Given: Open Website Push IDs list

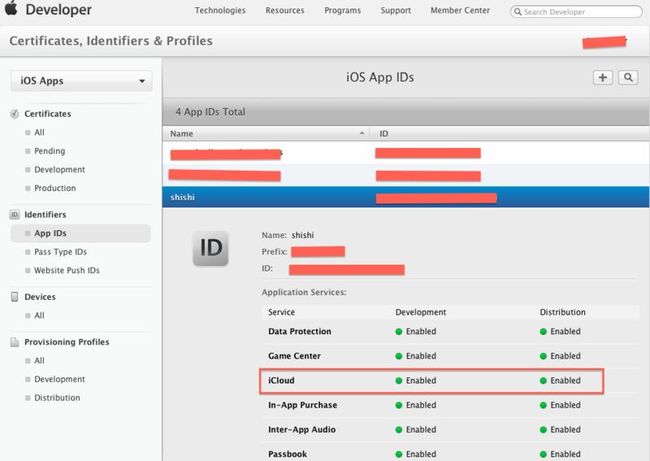Looking at the screenshot, I should (67, 270).
